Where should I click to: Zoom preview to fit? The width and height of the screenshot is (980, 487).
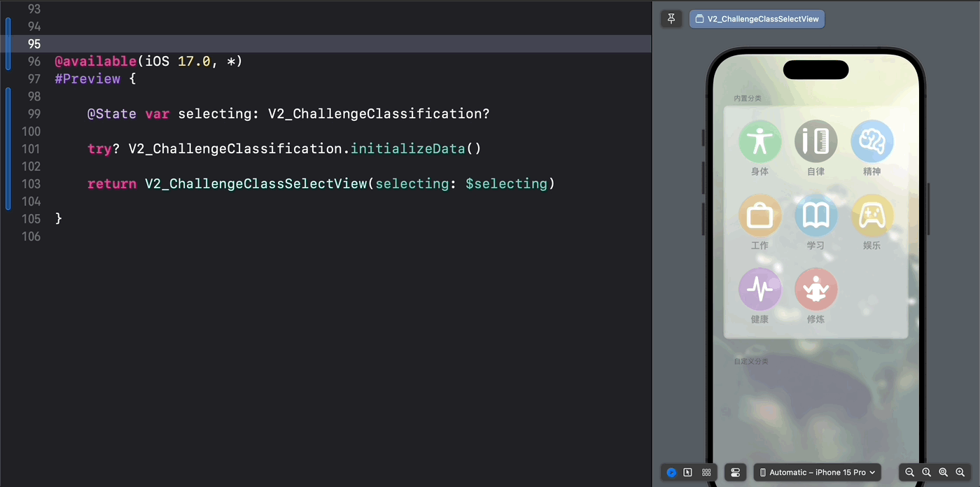click(943, 472)
